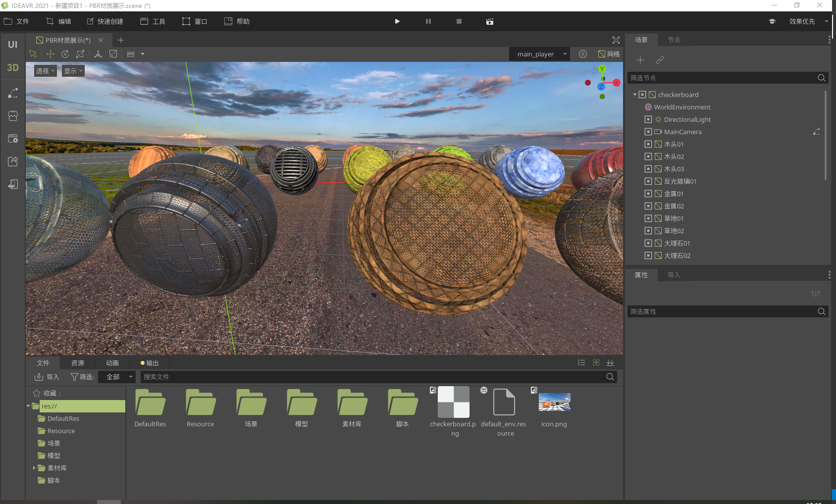Screen dimensions: 836x504
Task: Toggle visibility of 木头01 node
Action: tap(648, 144)
